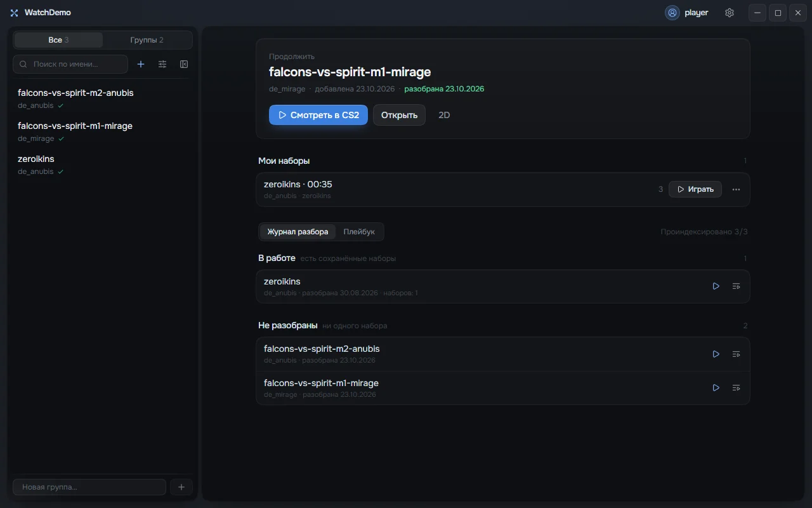812x508 pixels.
Task: Play falcons-vs-spirit-m2-anubis from the journal list
Action: pyautogui.click(x=716, y=354)
